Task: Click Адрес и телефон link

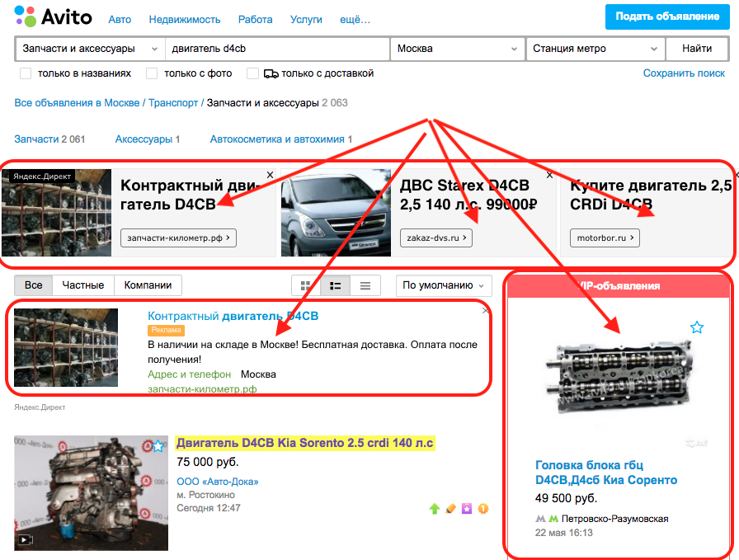Action: click(x=189, y=374)
